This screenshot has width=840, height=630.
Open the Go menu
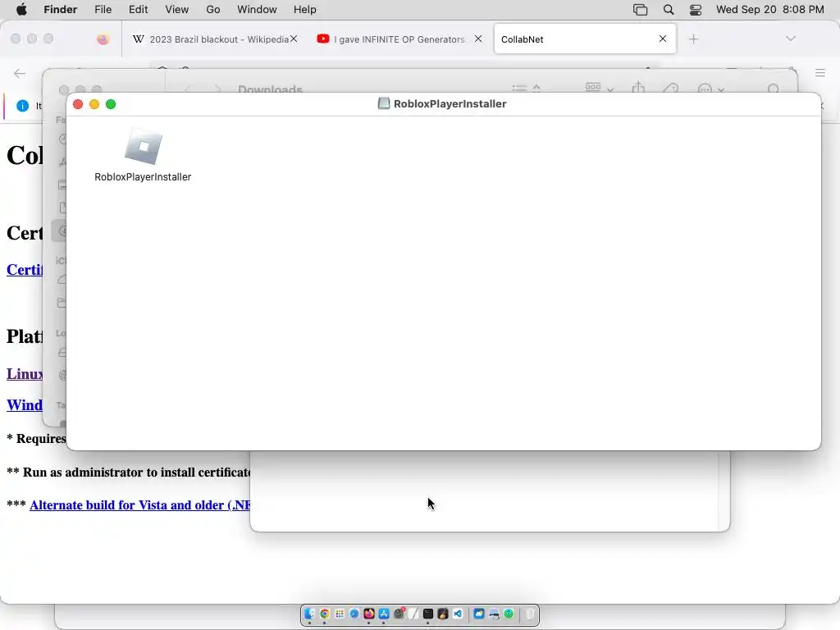coord(213,10)
